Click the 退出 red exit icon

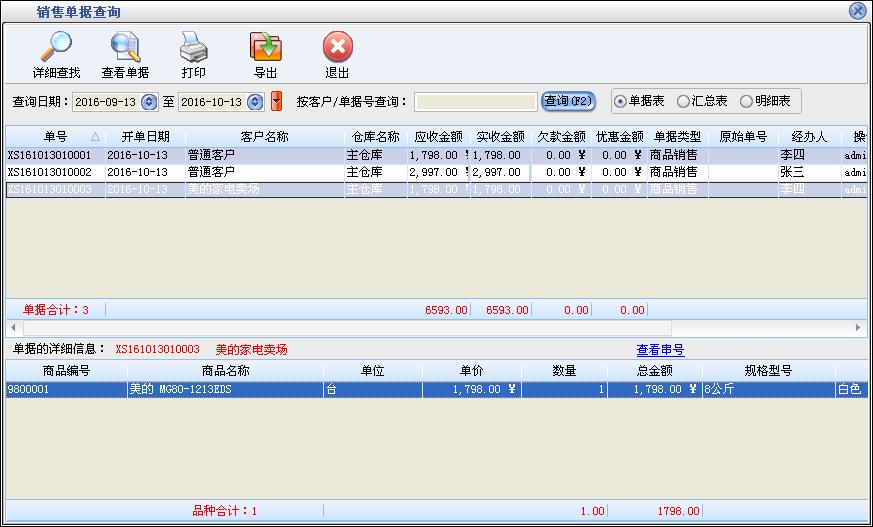337,47
